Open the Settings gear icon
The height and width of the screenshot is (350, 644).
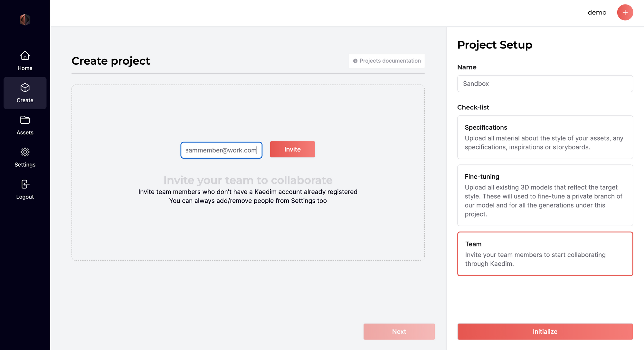[x=25, y=152]
